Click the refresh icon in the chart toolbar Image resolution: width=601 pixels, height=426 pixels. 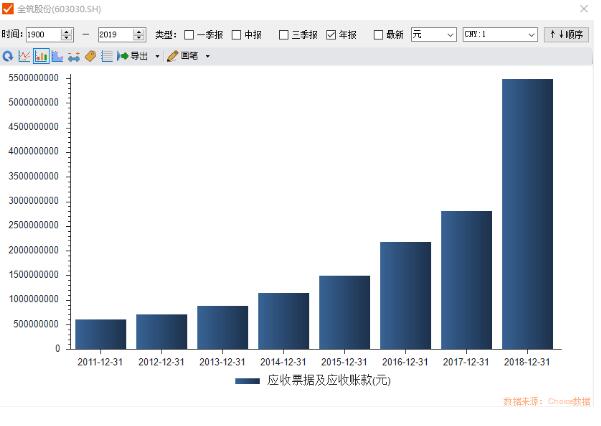(x=8, y=56)
